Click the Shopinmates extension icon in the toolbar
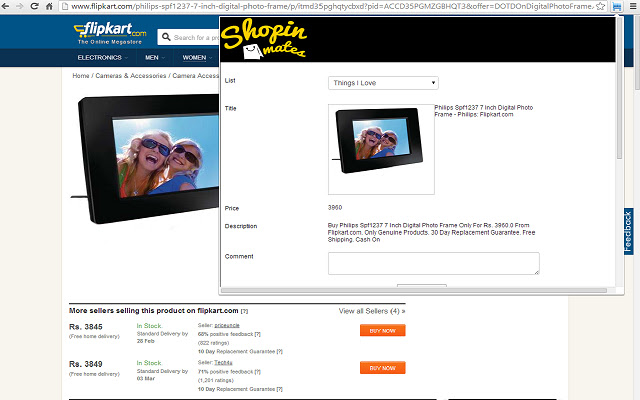 [x=617, y=6]
